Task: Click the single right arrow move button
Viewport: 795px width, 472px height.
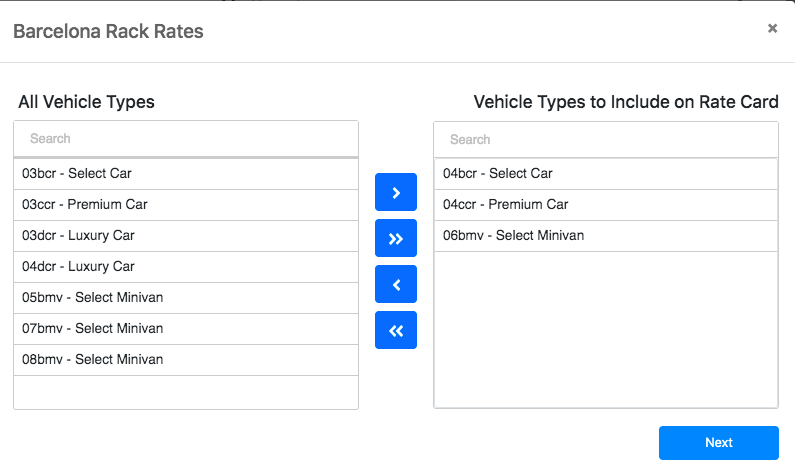Action: coord(396,192)
